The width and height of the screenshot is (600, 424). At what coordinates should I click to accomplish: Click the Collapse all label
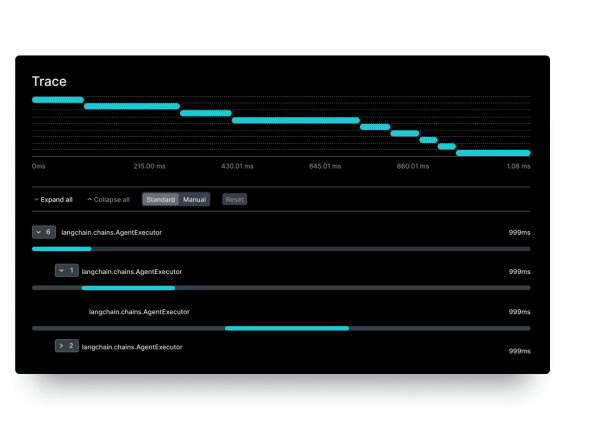pos(112,200)
